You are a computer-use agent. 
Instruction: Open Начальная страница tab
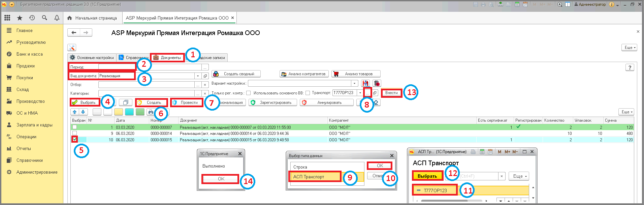tap(92, 18)
